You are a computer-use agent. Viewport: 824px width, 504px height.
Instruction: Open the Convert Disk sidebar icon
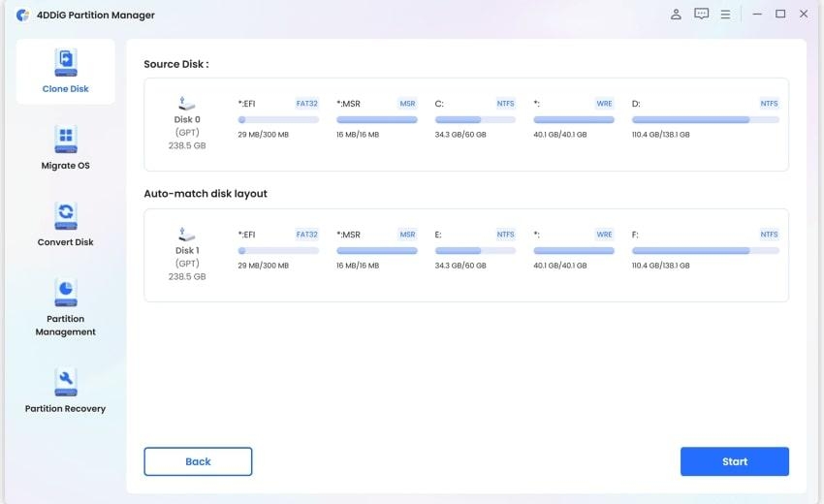click(66, 216)
